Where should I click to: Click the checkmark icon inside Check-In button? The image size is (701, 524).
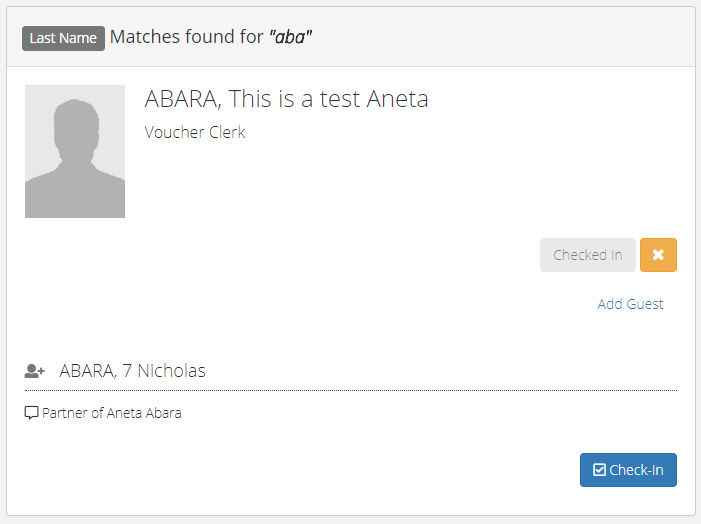pos(599,470)
